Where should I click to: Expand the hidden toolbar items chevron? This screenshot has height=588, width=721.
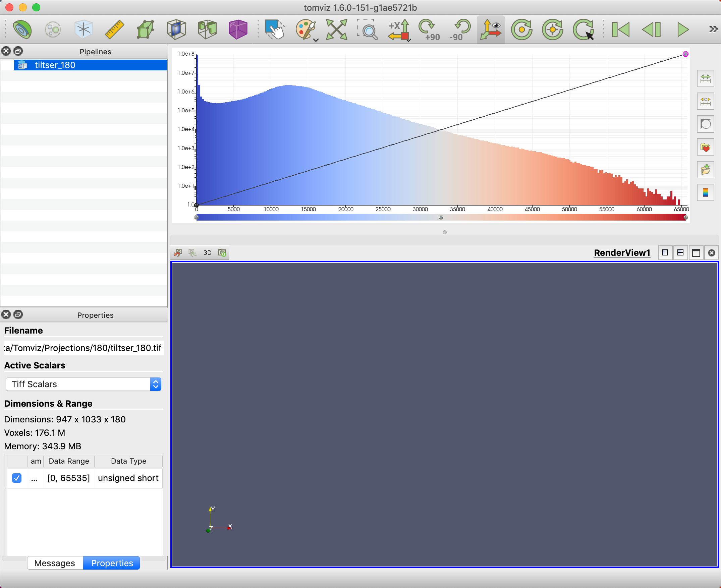pos(713,29)
